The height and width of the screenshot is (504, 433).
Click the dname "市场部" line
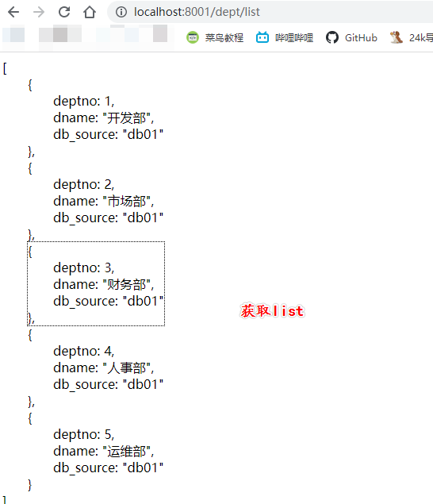point(103,202)
